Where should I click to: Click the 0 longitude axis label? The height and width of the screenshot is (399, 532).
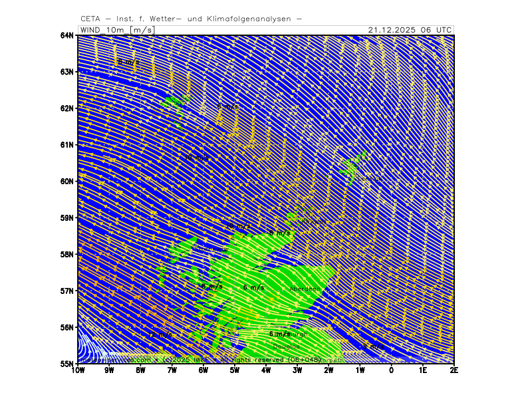391,370
